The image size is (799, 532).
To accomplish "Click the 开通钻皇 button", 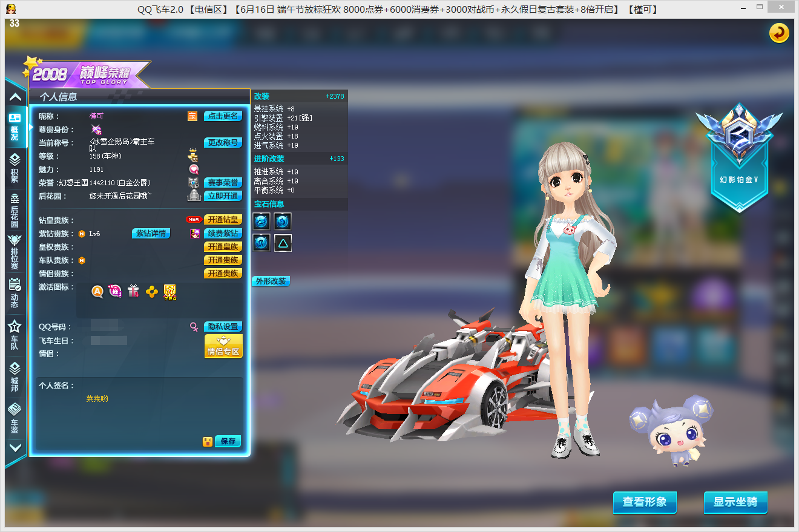I will point(223,220).
